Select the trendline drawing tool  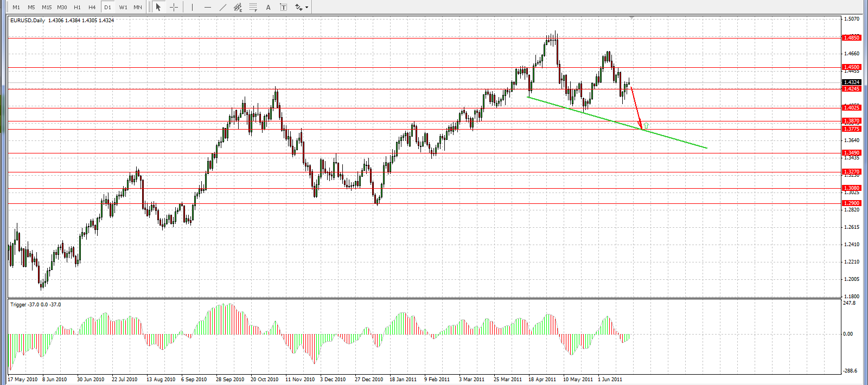[x=222, y=7]
